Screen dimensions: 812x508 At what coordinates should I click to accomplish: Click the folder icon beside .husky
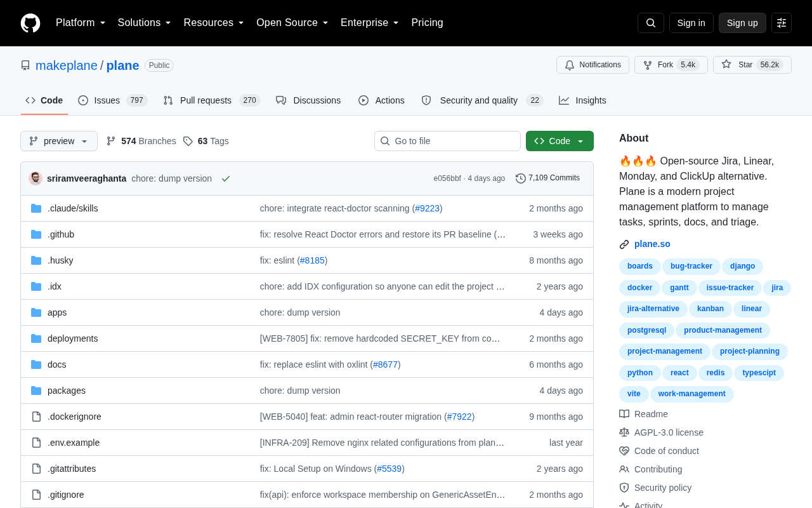pyautogui.click(x=36, y=260)
